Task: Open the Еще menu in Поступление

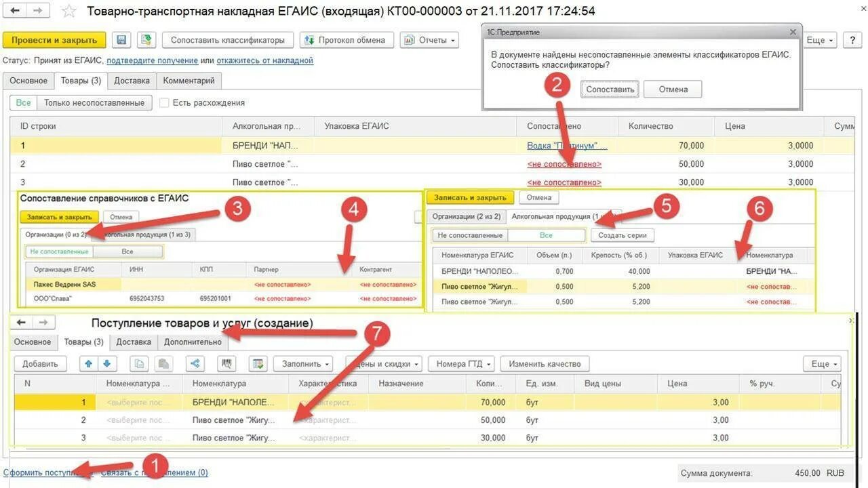Action: [x=822, y=364]
